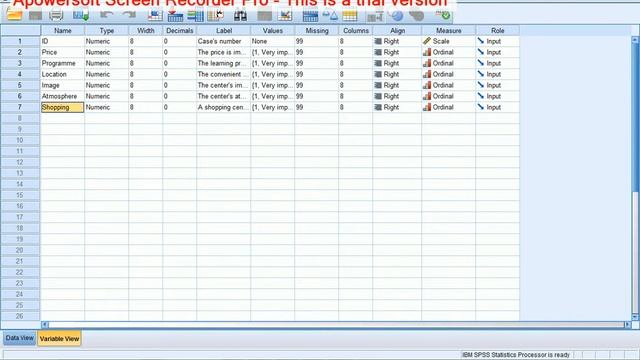Image resolution: width=640 pixels, height=360 pixels.
Task: Click the Ordinal measure cell for Price
Action: point(449,52)
